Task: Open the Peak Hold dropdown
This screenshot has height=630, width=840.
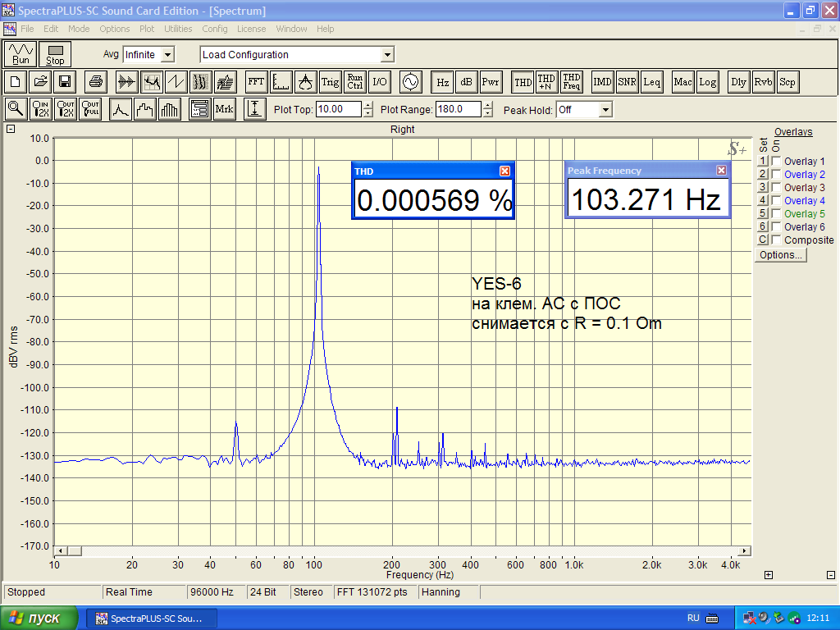Action: click(605, 110)
